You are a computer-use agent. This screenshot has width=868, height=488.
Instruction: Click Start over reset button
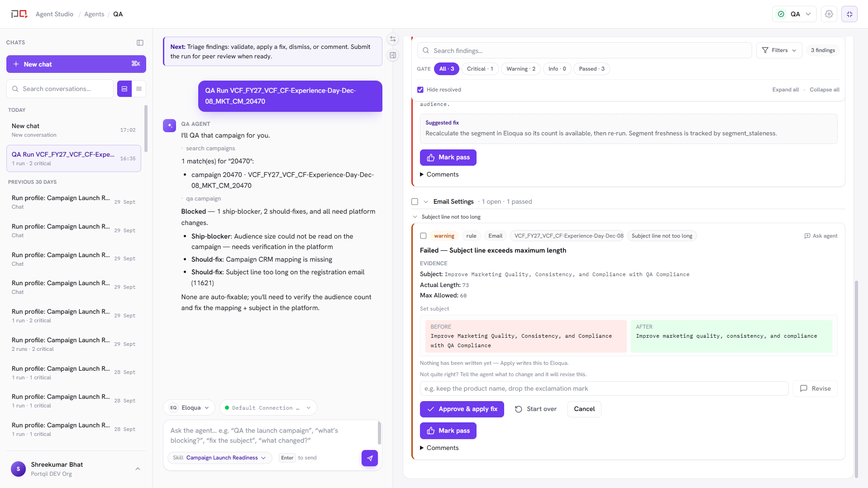click(x=535, y=409)
